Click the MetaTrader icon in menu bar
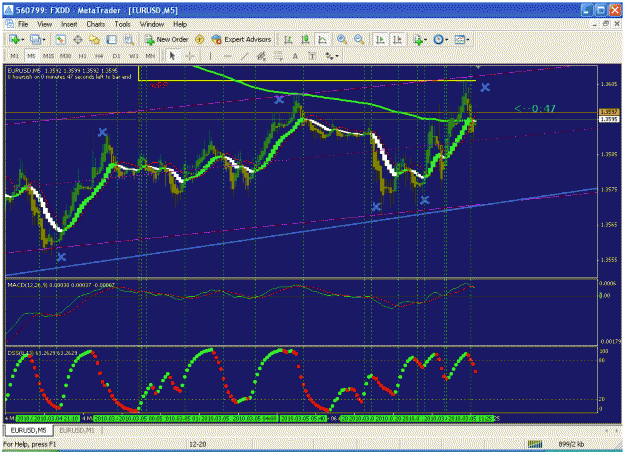Screen dimensions: 625x452 (9, 24)
